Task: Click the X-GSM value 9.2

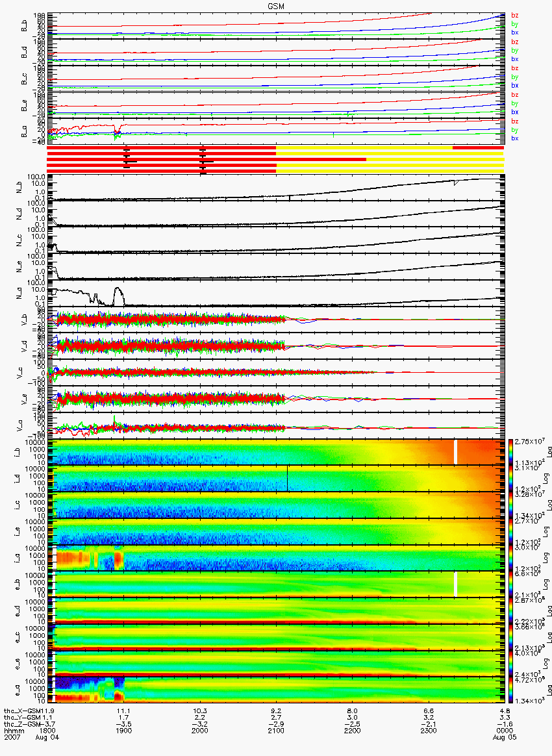Action: tap(276, 711)
